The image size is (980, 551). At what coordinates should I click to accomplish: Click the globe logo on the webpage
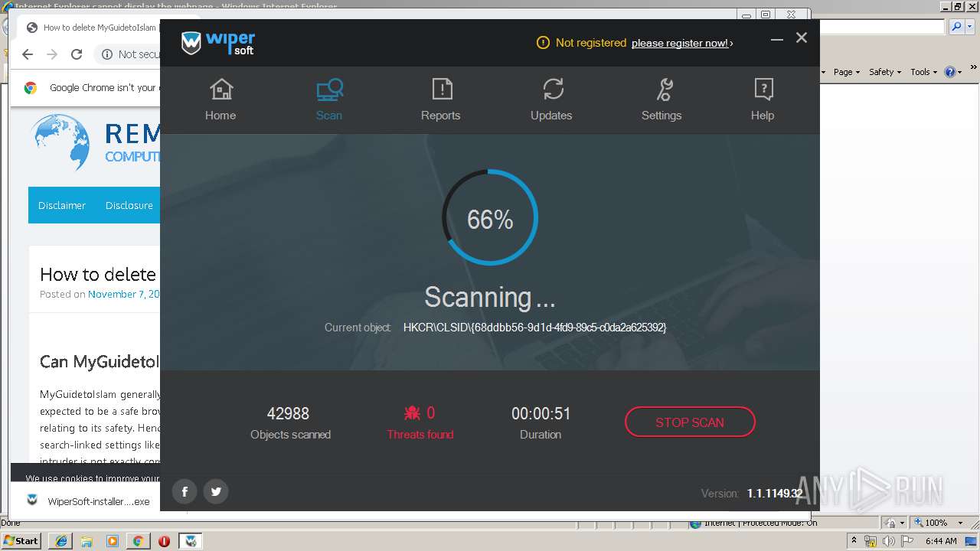pos(61,142)
